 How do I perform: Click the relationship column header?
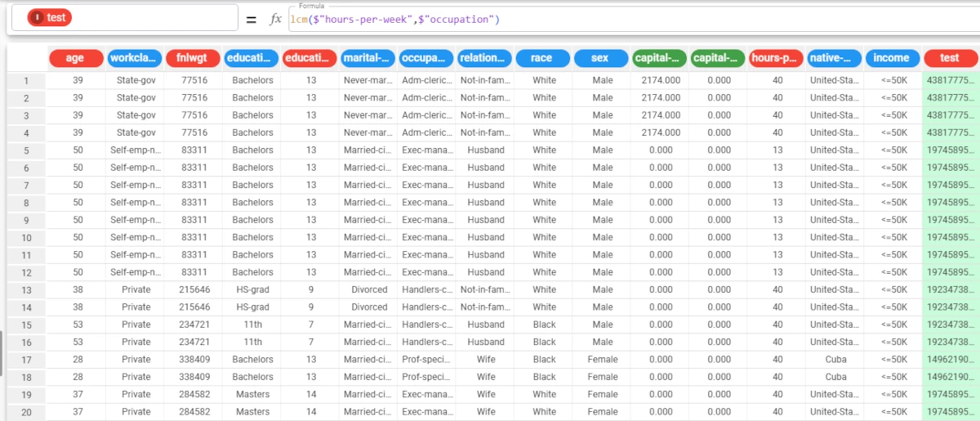click(x=484, y=58)
